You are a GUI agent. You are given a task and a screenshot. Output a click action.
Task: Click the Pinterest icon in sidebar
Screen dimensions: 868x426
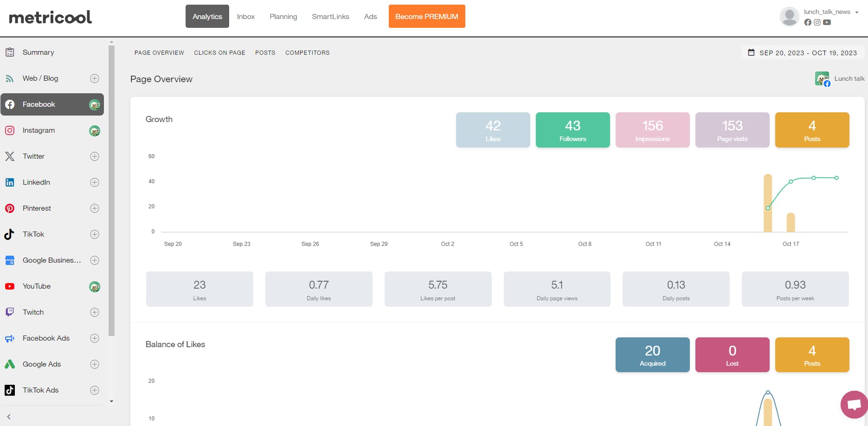(10, 208)
